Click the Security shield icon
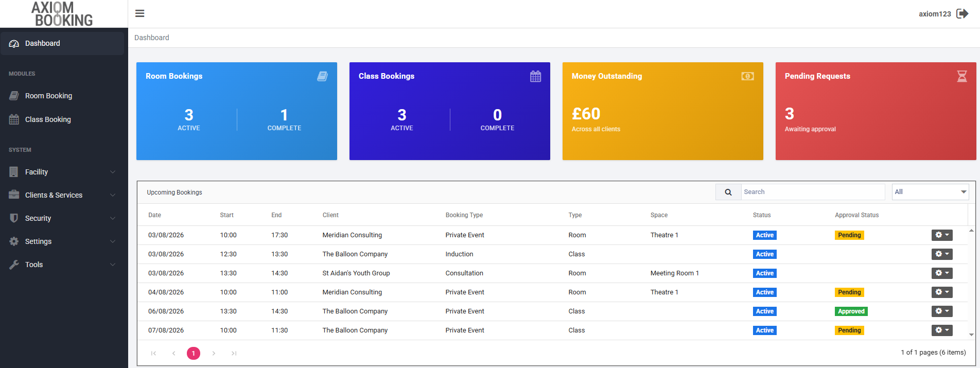980x368 pixels. [14, 218]
